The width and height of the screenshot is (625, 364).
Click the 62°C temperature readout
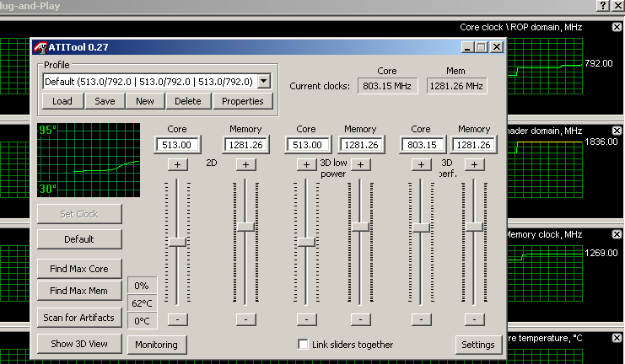pyautogui.click(x=143, y=303)
